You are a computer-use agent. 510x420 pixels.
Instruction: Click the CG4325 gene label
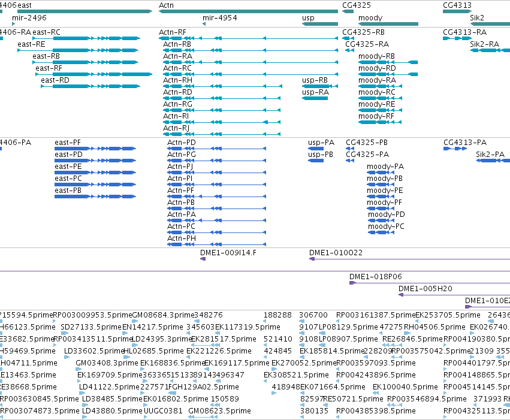click(357, 5)
